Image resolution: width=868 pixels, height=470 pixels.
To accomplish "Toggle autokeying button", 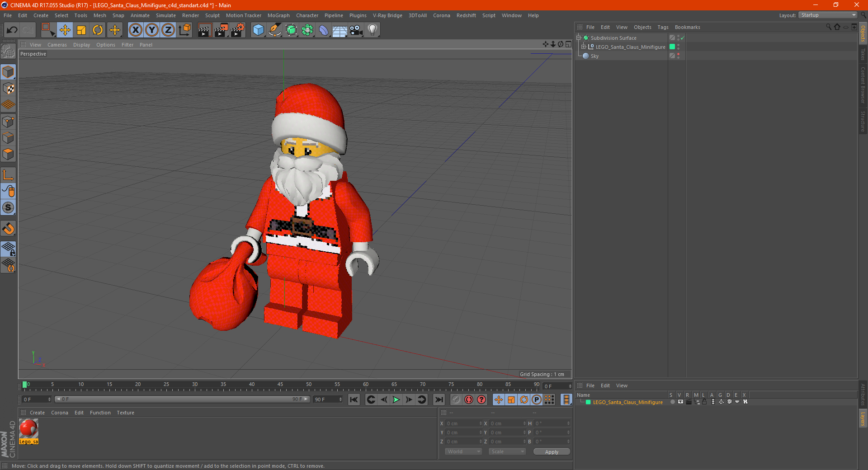I will [469, 399].
